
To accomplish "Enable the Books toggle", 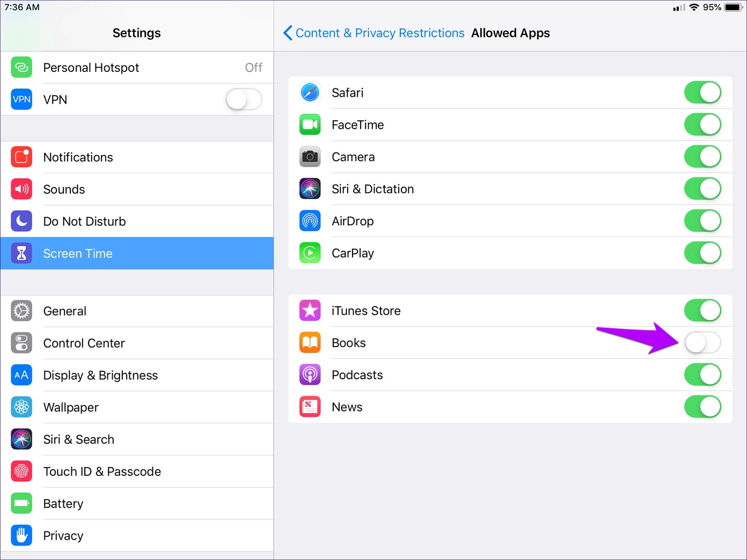I will tap(702, 343).
